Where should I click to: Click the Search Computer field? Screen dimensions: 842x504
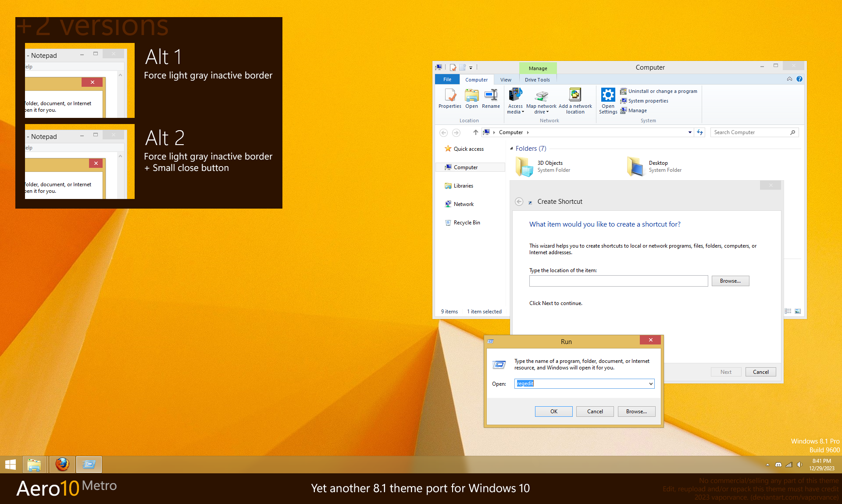[x=750, y=132]
